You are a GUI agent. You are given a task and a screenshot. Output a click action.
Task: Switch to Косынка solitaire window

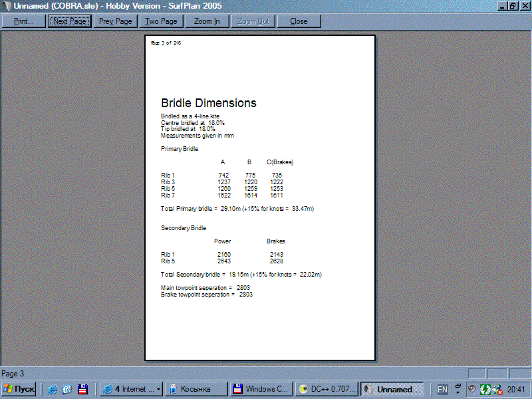pos(196,389)
